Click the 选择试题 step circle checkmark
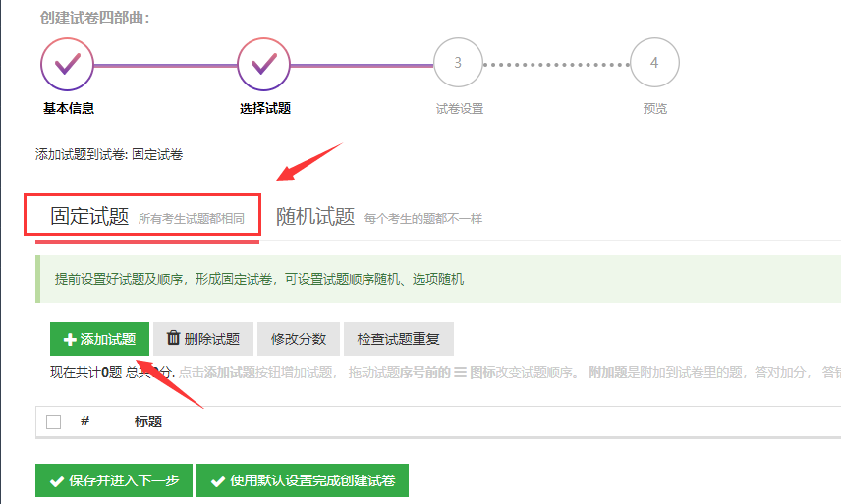841x504 pixels. (x=263, y=64)
